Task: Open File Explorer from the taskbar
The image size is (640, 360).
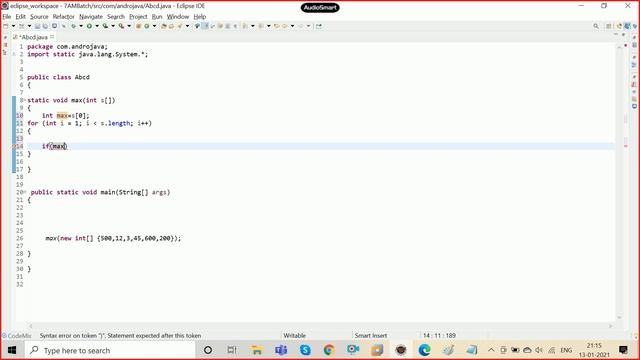Action: pos(257,350)
